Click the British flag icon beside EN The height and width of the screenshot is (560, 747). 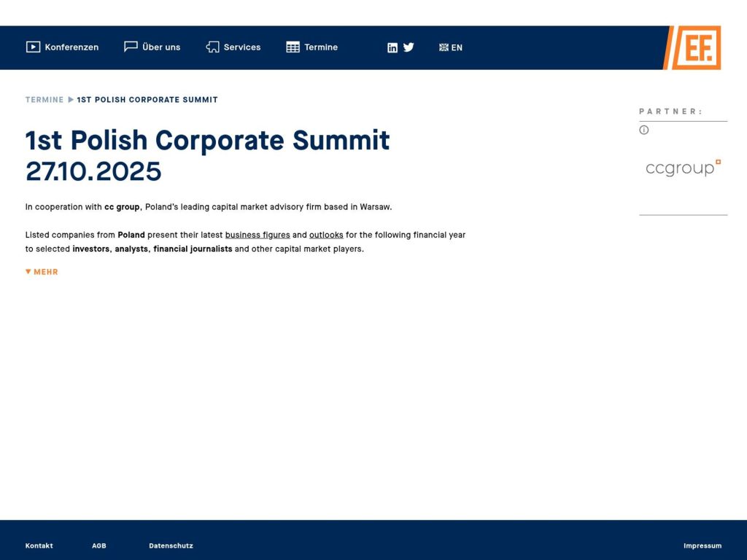click(x=442, y=47)
